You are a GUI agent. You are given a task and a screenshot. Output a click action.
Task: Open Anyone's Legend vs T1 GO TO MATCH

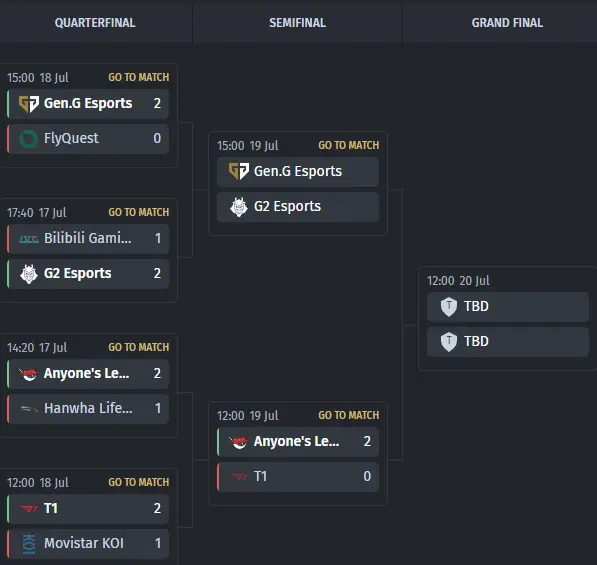(348, 415)
